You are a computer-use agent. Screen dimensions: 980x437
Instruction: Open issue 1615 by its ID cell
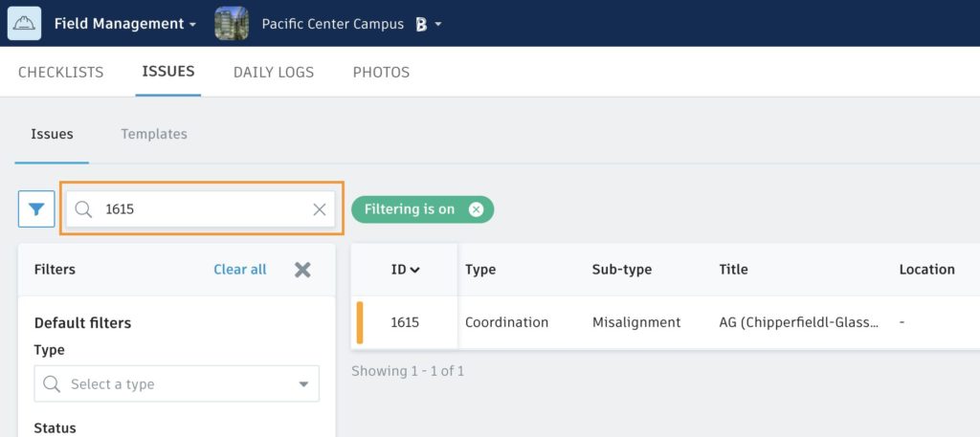point(405,323)
